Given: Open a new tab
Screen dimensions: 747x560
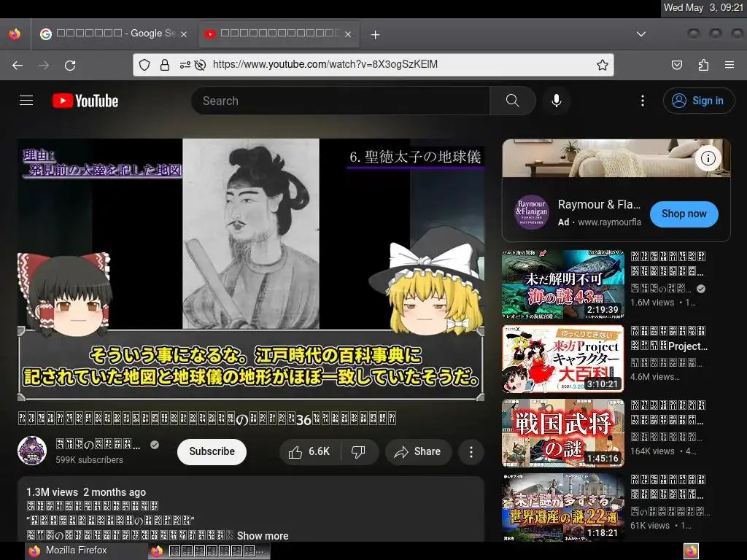Looking at the screenshot, I should click(376, 34).
